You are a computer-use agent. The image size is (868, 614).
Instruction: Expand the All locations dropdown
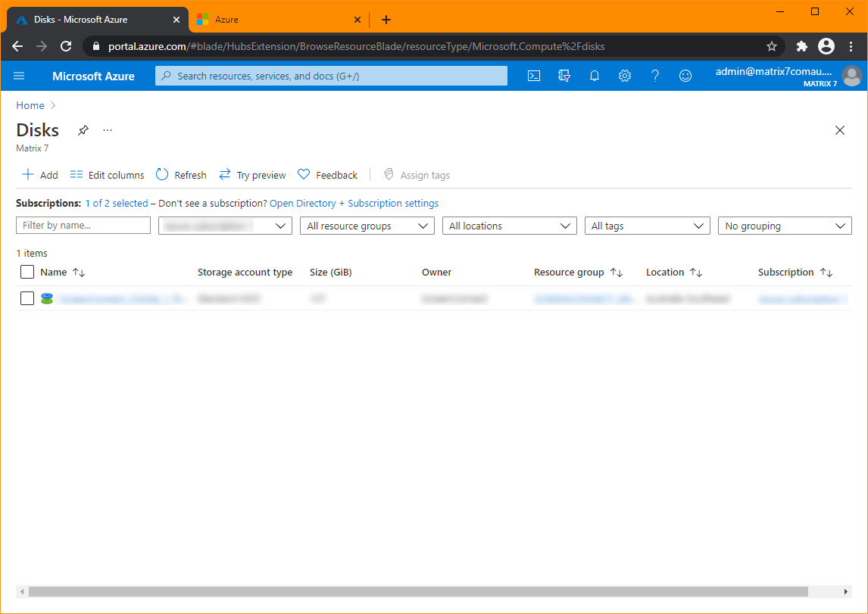coord(509,226)
